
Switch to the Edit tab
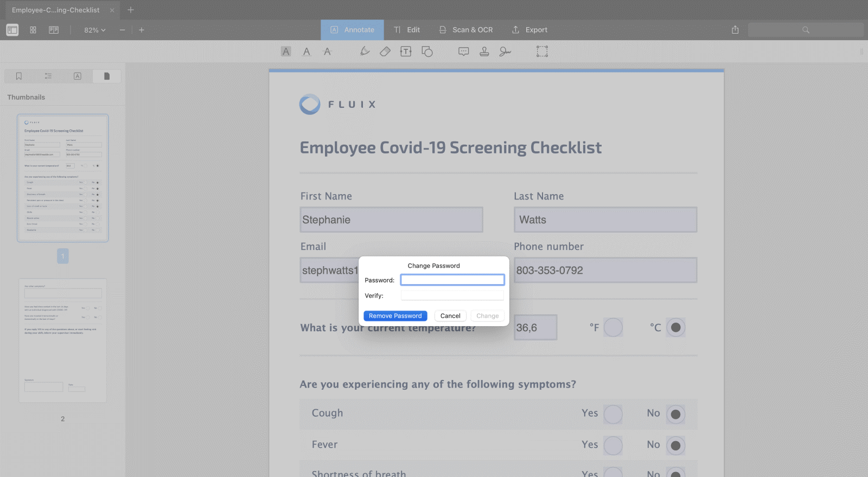(x=407, y=30)
